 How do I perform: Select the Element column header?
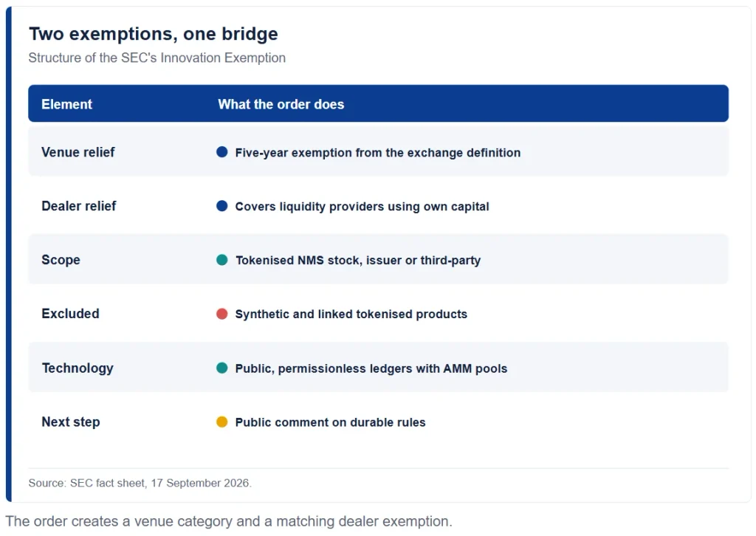66,104
